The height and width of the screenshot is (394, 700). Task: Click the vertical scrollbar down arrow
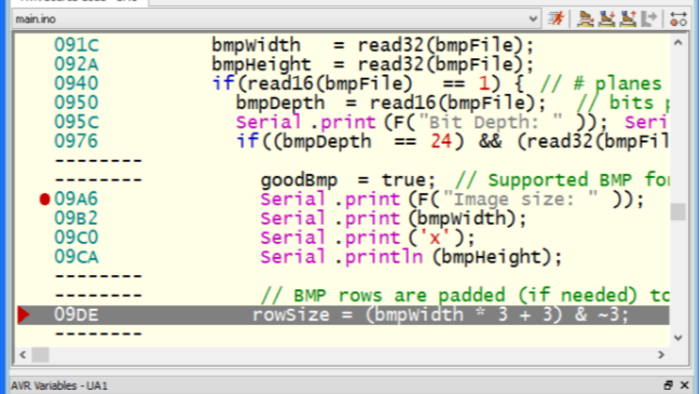pyautogui.click(x=678, y=337)
